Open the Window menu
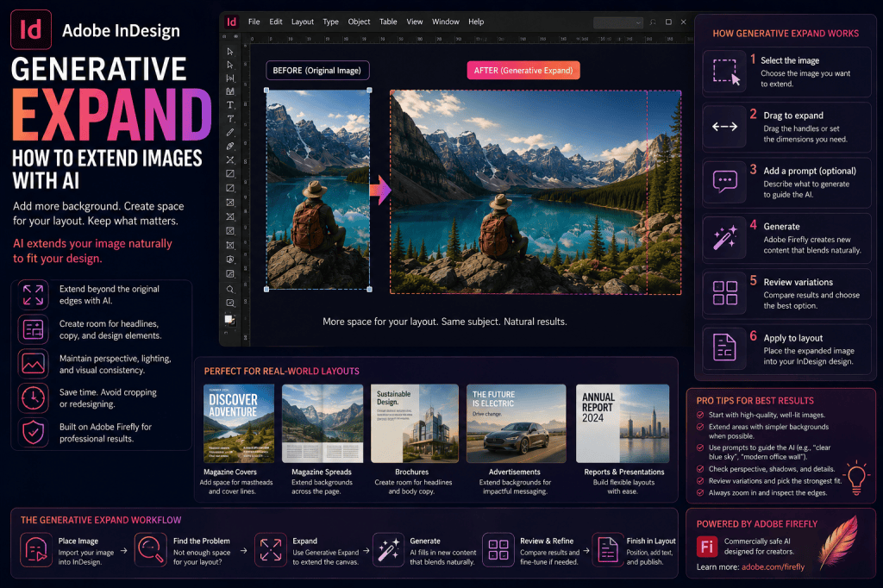This screenshot has width=883, height=588. coord(446,22)
